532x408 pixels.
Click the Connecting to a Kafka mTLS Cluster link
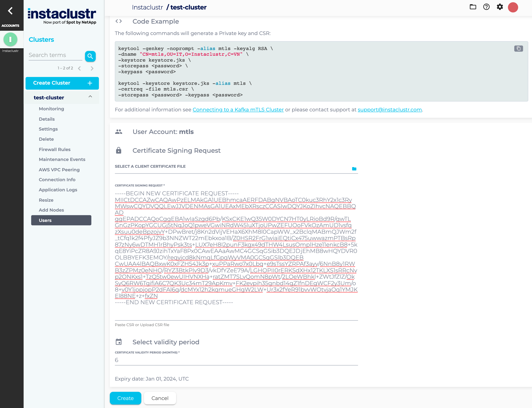pyautogui.click(x=238, y=109)
